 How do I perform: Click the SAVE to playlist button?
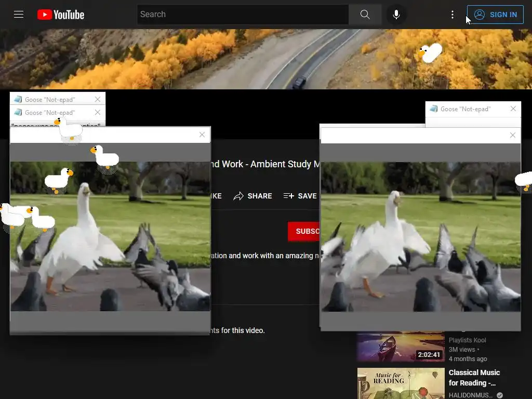tap(300, 196)
